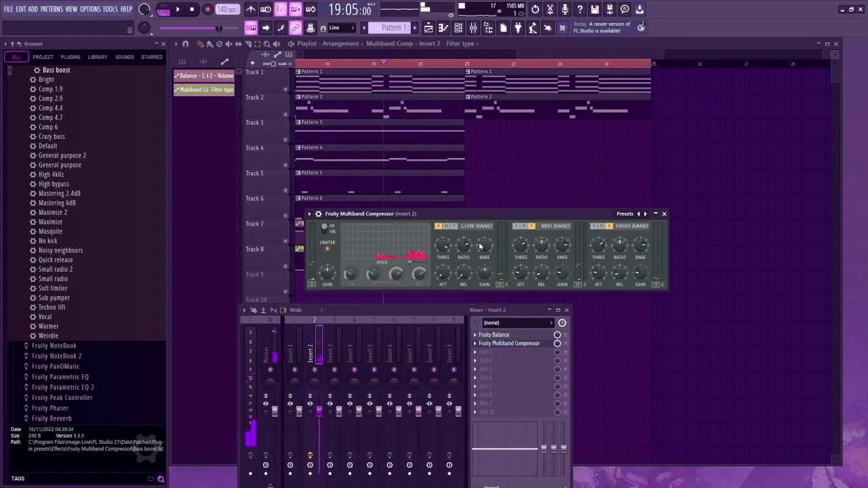The width and height of the screenshot is (868, 488).
Task: Expand the Fruity Multiband Compressor slot arrow
Action: (475, 344)
